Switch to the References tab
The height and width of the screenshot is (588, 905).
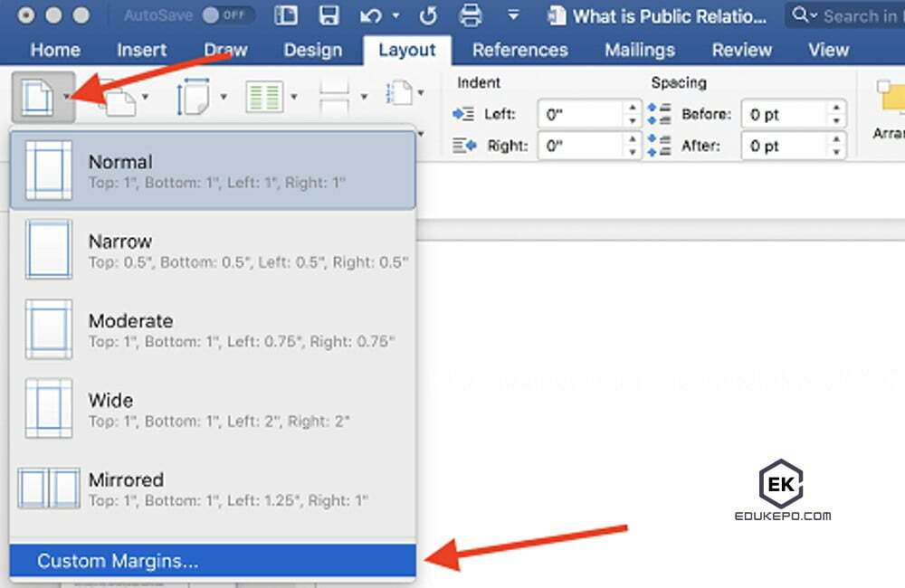point(519,50)
